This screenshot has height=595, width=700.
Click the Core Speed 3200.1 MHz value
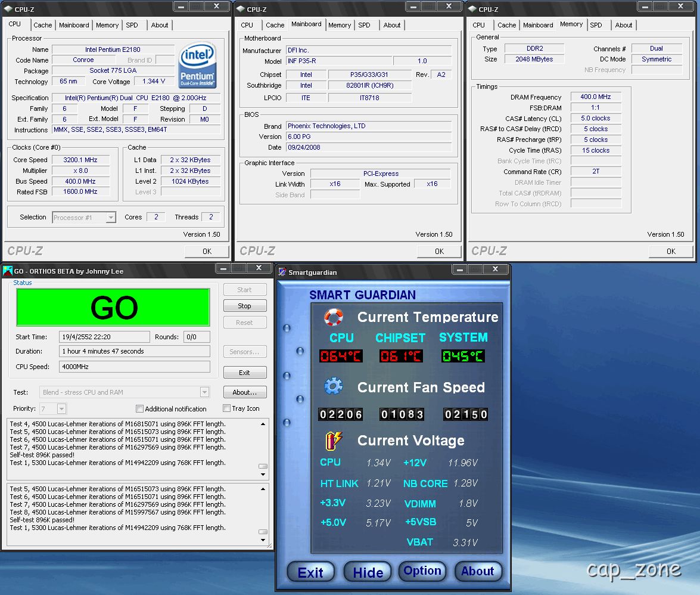80,160
